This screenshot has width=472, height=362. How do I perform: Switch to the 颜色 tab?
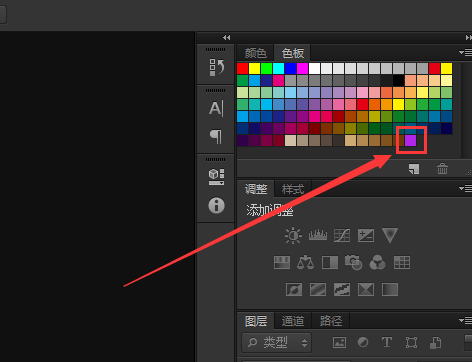click(x=255, y=53)
